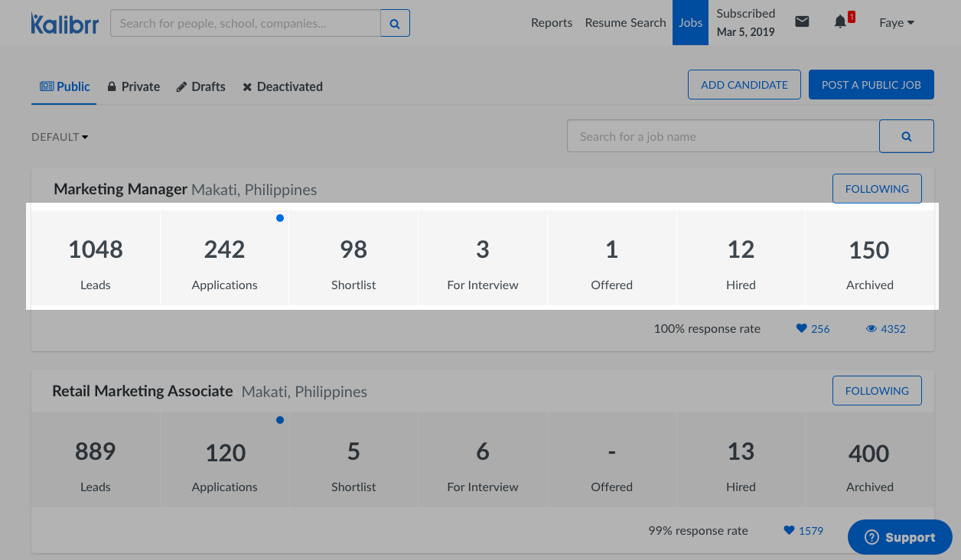Click the job name search magnifier button
This screenshot has width=961, height=560.
906,136
